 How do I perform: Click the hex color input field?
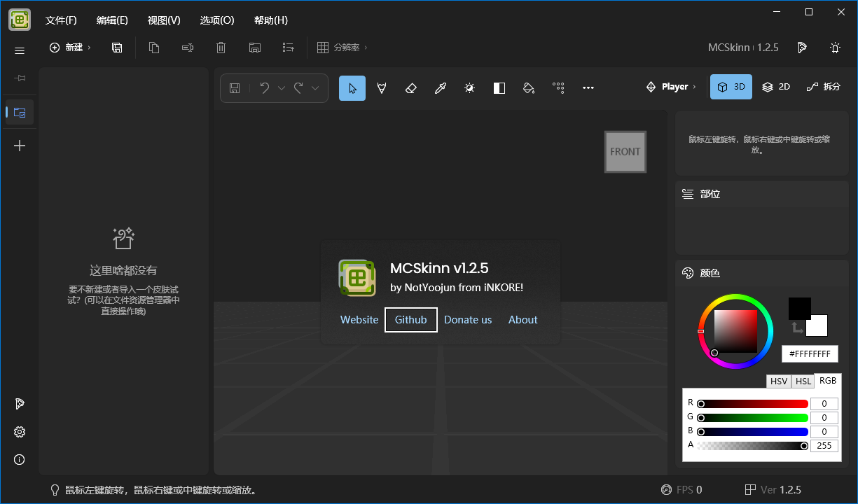coord(810,354)
